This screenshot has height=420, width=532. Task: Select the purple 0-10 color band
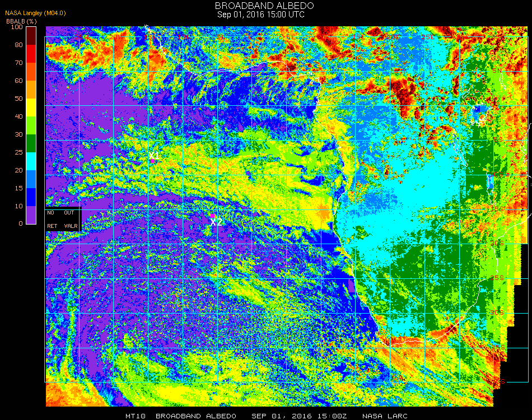(31, 215)
